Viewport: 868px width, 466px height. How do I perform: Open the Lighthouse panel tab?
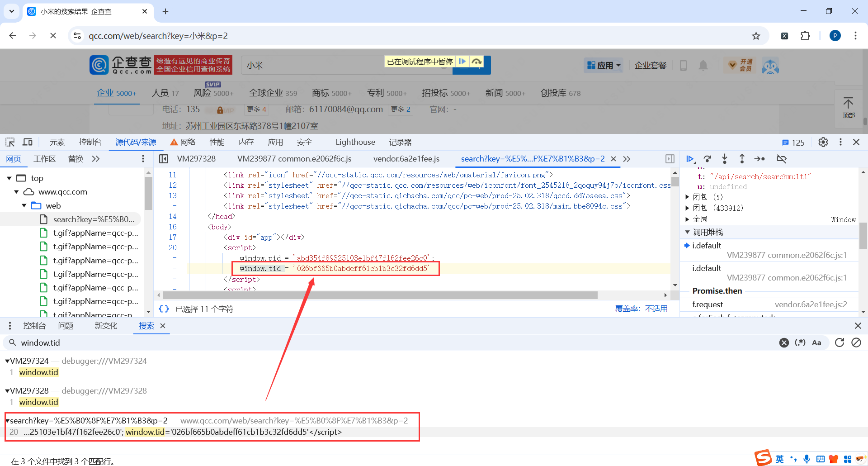tap(355, 142)
